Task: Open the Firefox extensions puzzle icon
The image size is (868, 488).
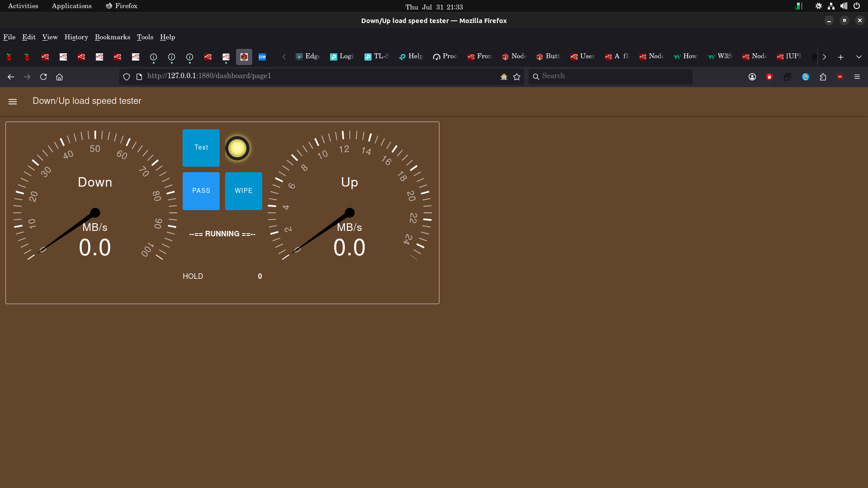Action: [x=823, y=77]
